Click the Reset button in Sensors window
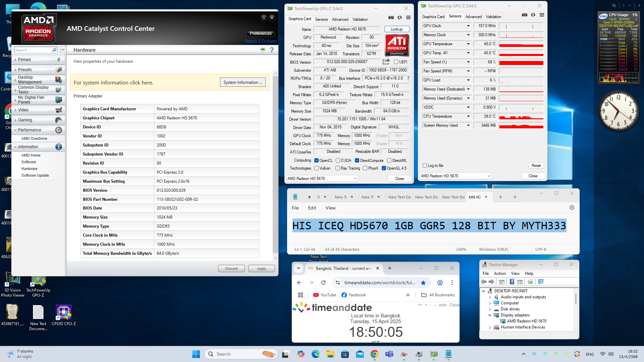 (x=536, y=166)
